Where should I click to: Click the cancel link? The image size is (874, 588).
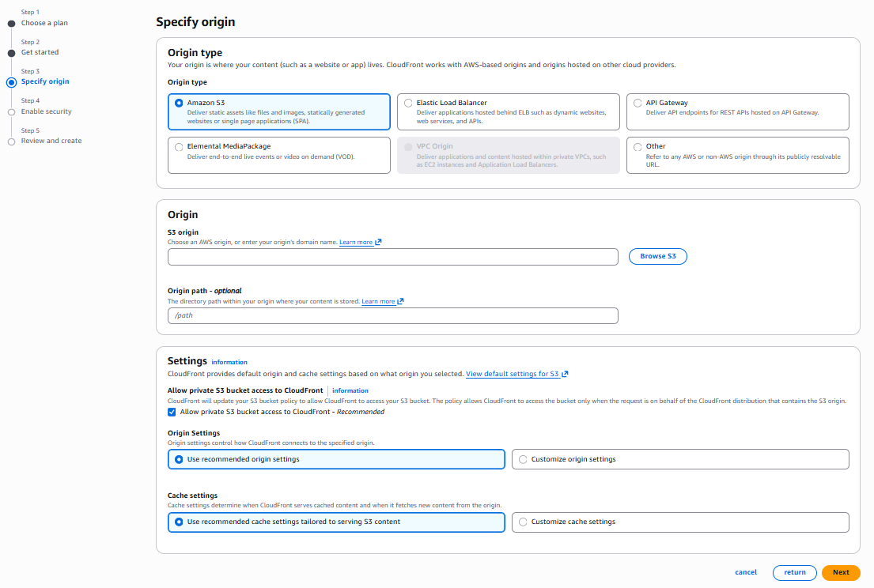click(746, 573)
